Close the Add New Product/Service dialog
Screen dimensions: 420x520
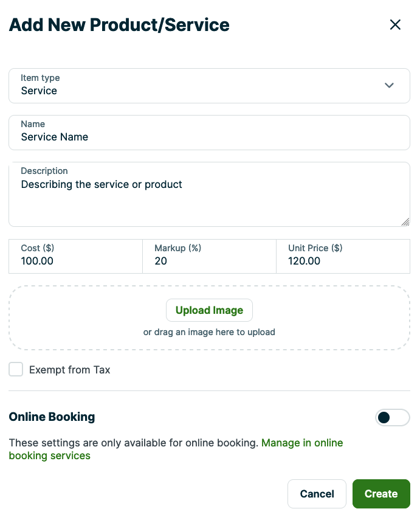click(395, 24)
